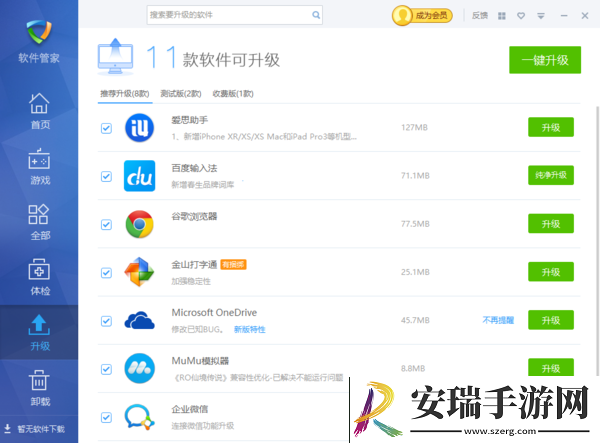The width and height of the screenshot is (600, 443).
Task: Uncheck the MuMu模拟器 checkbox
Action: point(106,369)
